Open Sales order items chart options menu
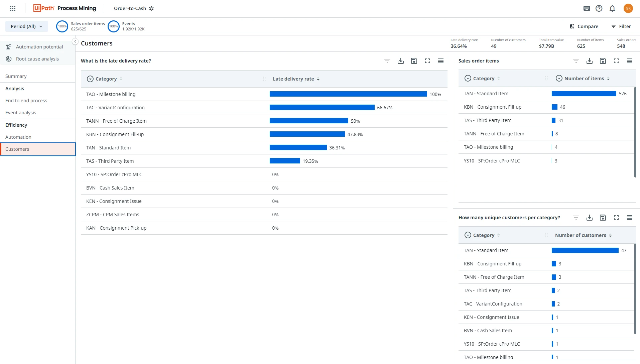This screenshot has width=640, height=364. click(630, 61)
